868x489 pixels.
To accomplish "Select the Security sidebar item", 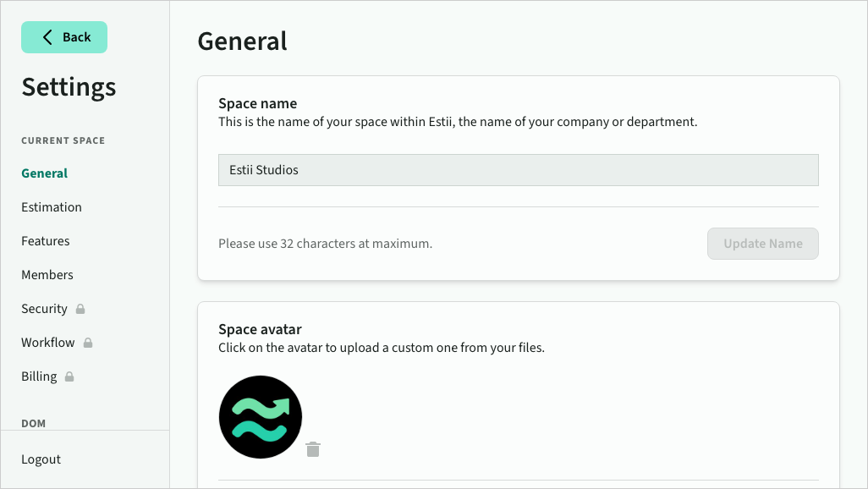I will click(x=44, y=309).
